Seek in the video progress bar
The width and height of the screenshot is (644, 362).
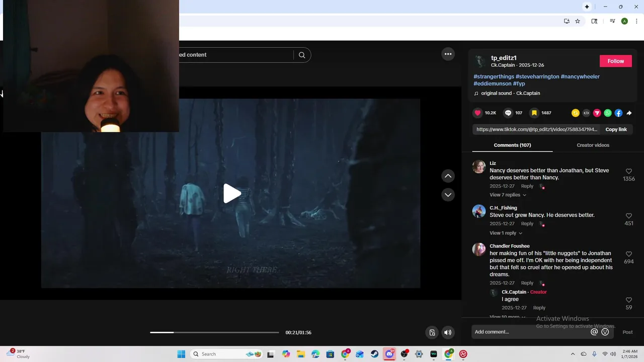pyautogui.click(x=214, y=332)
